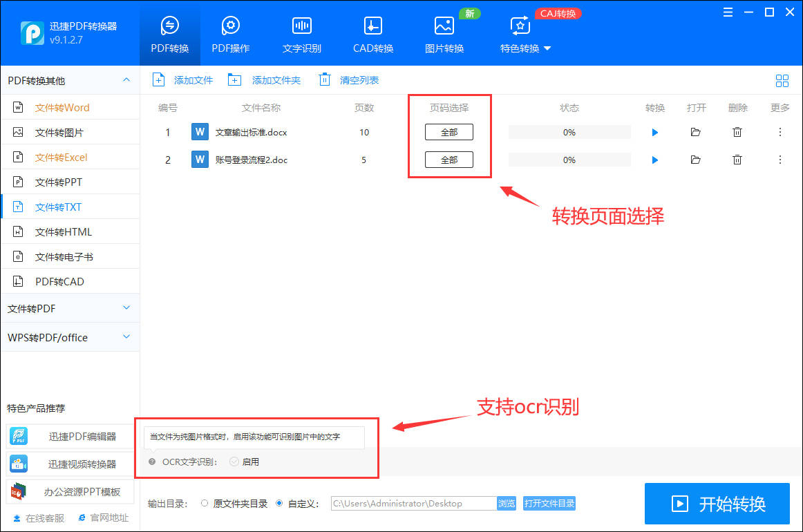This screenshot has height=532, width=803.
Task: Switch to grid view layout icon
Action: 782,81
